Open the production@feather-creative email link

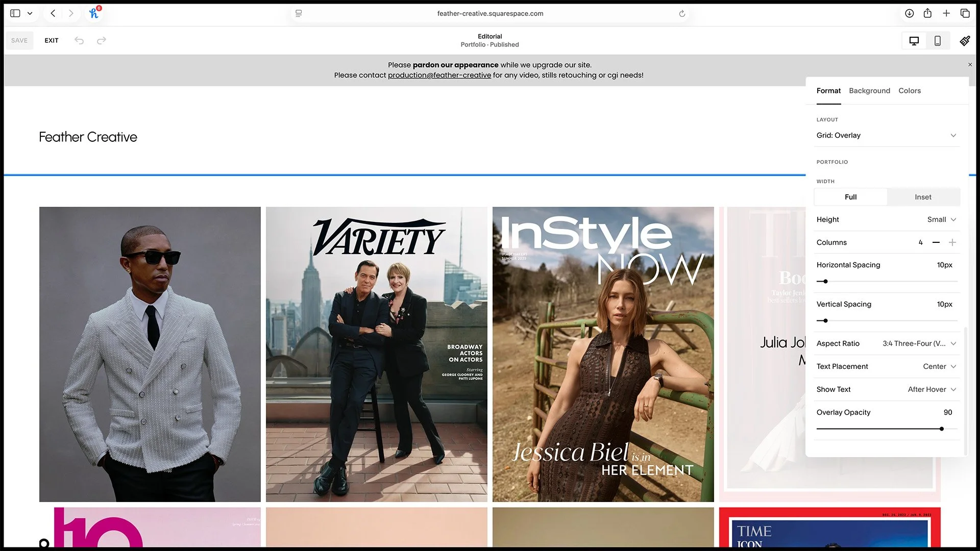pyautogui.click(x=439, y=75)
